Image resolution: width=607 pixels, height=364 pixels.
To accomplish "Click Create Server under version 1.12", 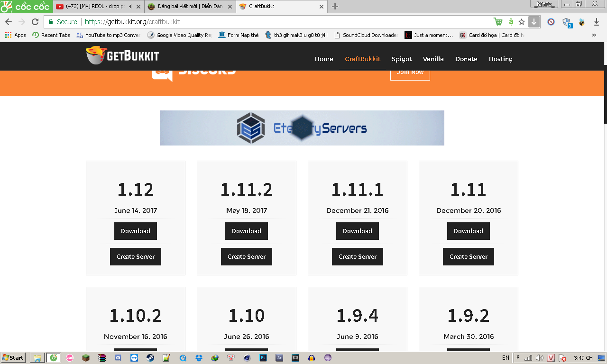I will [136, 256].
